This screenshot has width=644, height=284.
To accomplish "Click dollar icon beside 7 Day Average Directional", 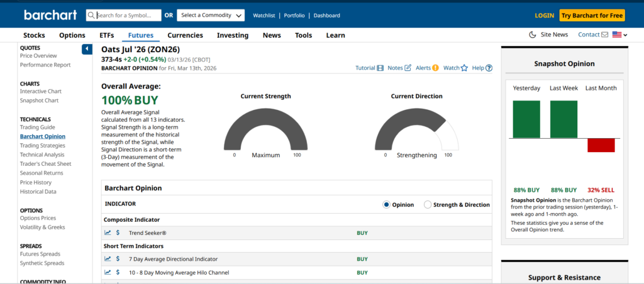I will (x=118, y=259).
